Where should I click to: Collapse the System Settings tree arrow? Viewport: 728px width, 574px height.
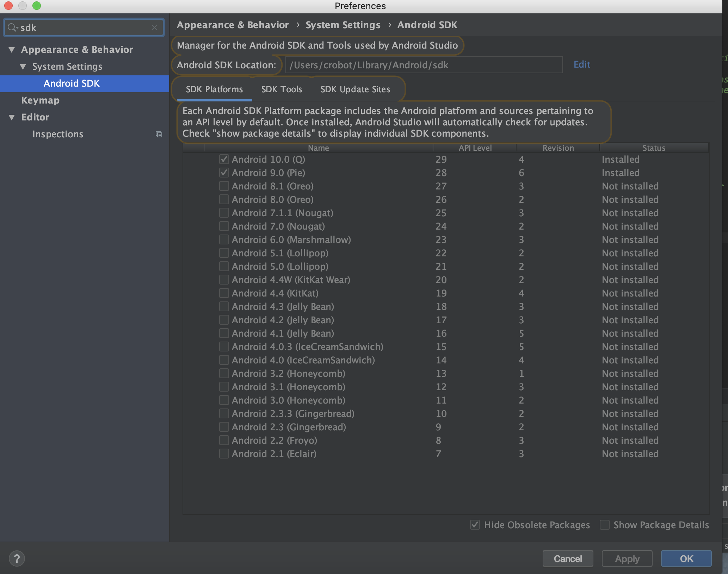(23, 67)
